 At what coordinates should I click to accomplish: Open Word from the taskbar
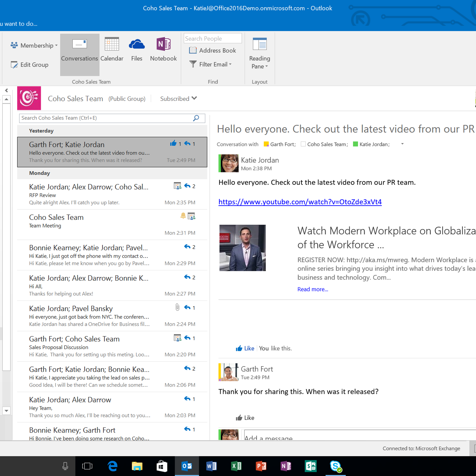tap(211, 466)
